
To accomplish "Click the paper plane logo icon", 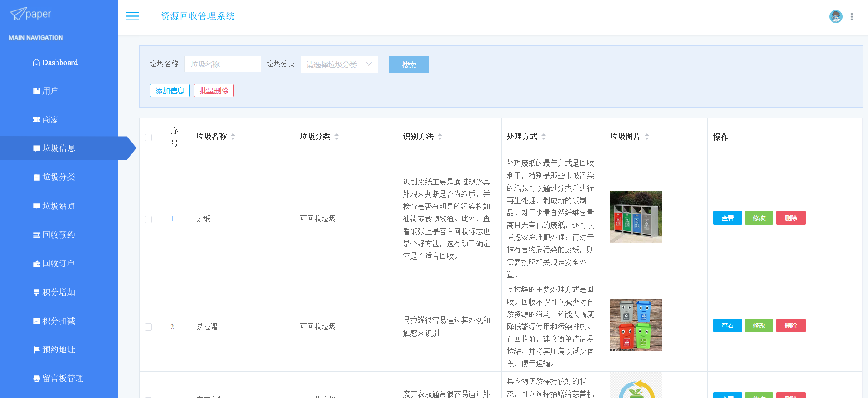I will 18,14.
